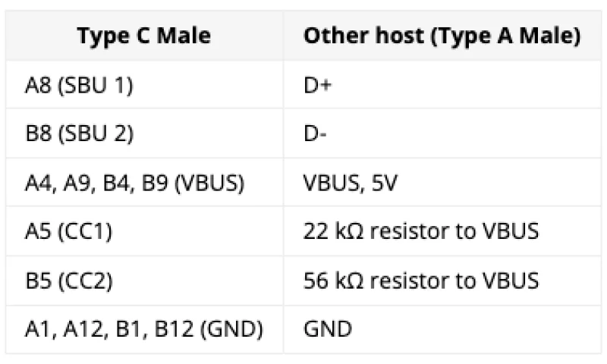The image size is (607, 364).
Task: Select the "VBUS, 5V" cell
Action: 346,183
